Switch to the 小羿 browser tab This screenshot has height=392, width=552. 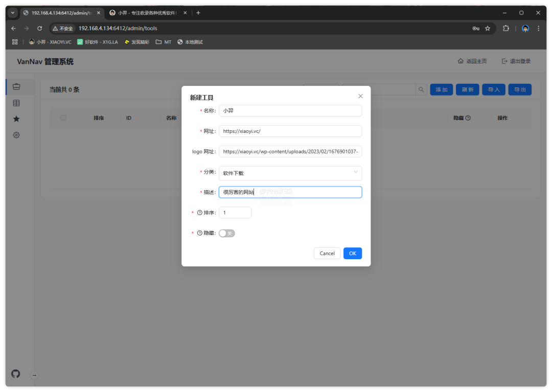(x=146, y=13)
